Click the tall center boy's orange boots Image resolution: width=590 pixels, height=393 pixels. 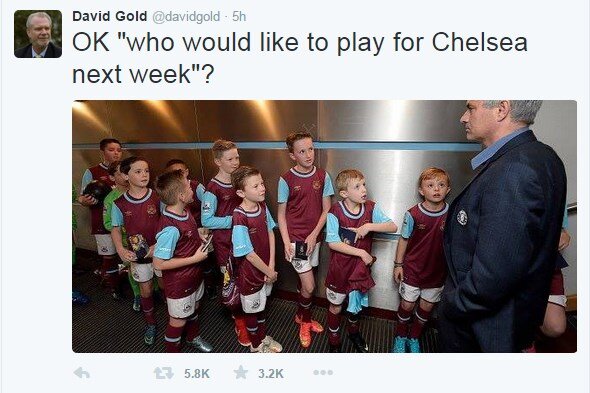[309, 330]
